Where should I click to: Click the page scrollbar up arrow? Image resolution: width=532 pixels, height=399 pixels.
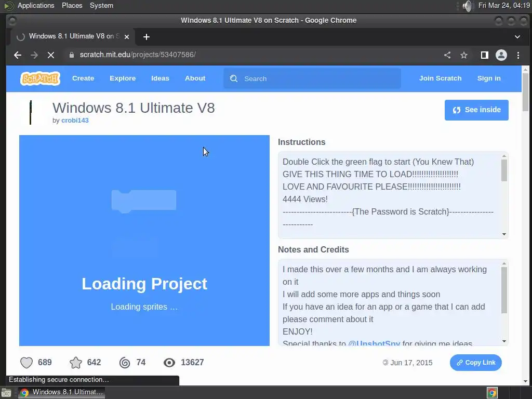pyautogui.click(x=526, y=69)
